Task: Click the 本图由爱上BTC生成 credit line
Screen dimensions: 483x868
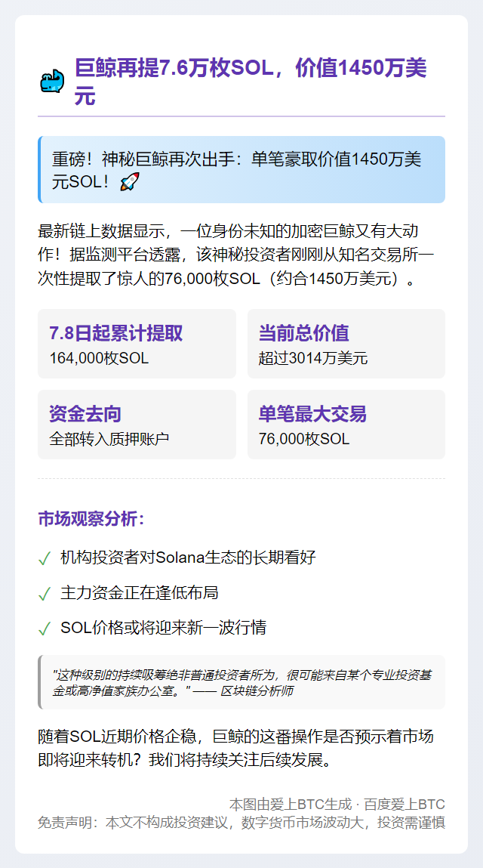Action: click(337, 804)
